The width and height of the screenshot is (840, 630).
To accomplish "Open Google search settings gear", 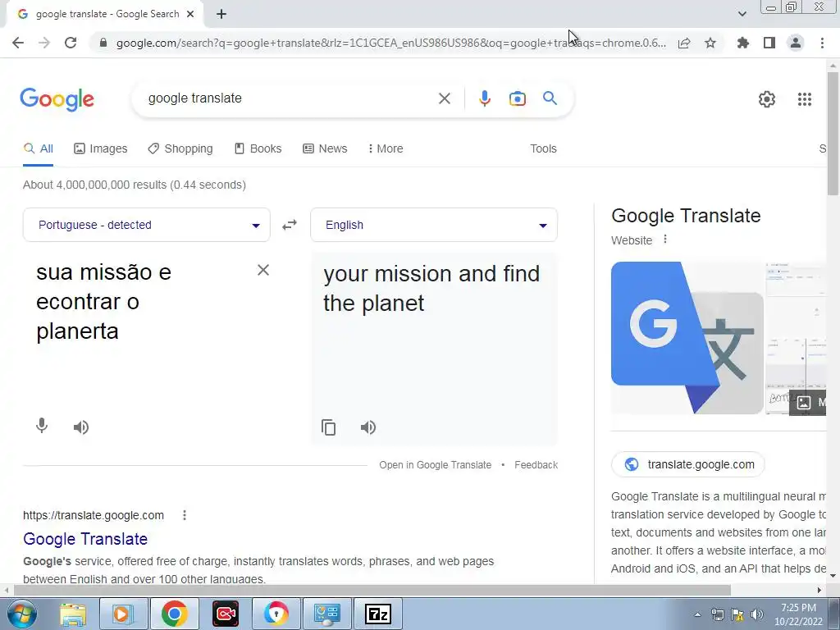I will 767,99.
